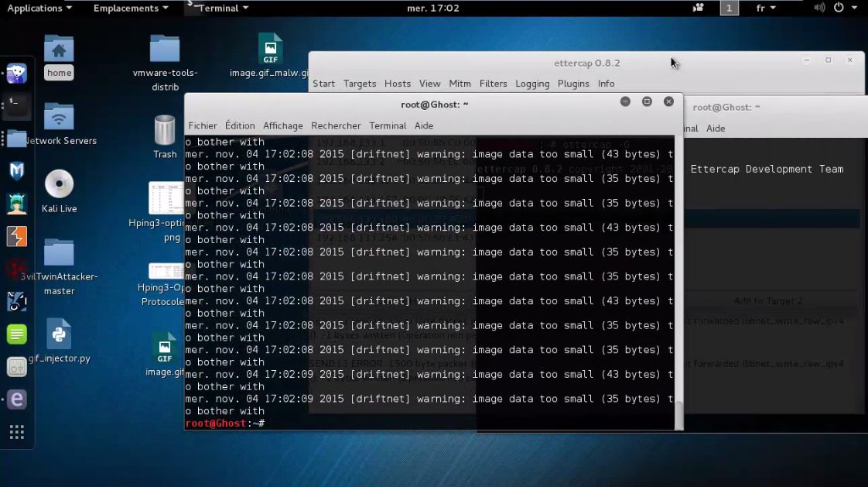Open ettercap Plugins menu
The height and width of the screenshot is (487, 868).
click(x=573, y=84)
